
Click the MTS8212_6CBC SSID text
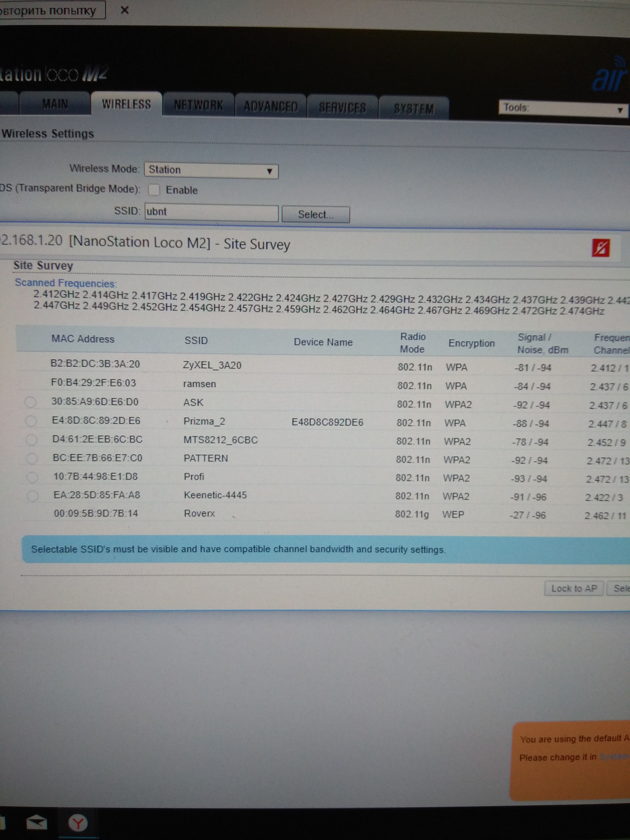(221, 440)
